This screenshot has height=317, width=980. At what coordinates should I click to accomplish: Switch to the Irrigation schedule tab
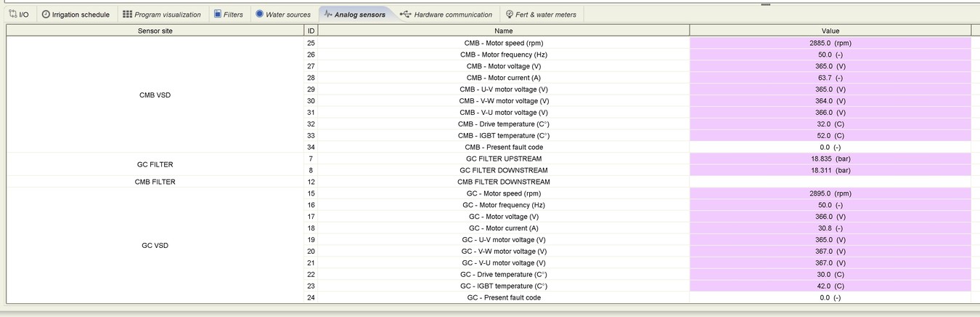coord(81,15)
